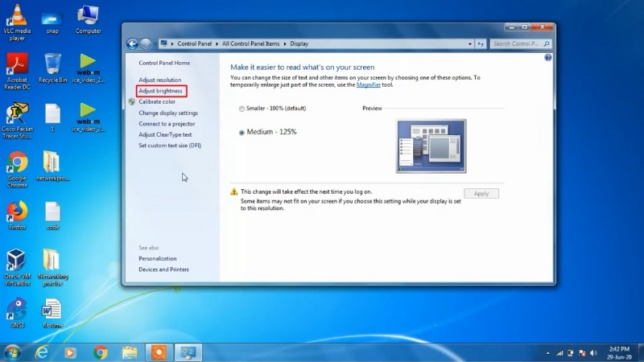Click the Search Control Panel field

520,43
